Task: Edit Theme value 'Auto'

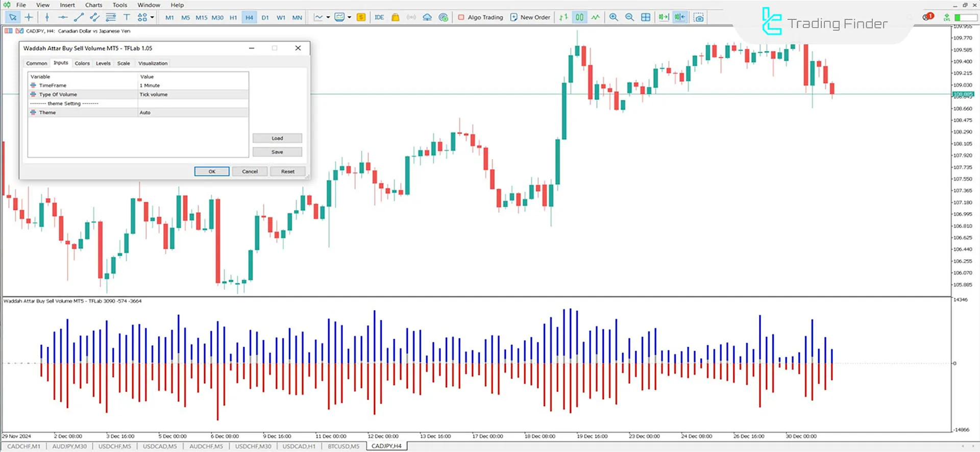Action: (193, 112)
